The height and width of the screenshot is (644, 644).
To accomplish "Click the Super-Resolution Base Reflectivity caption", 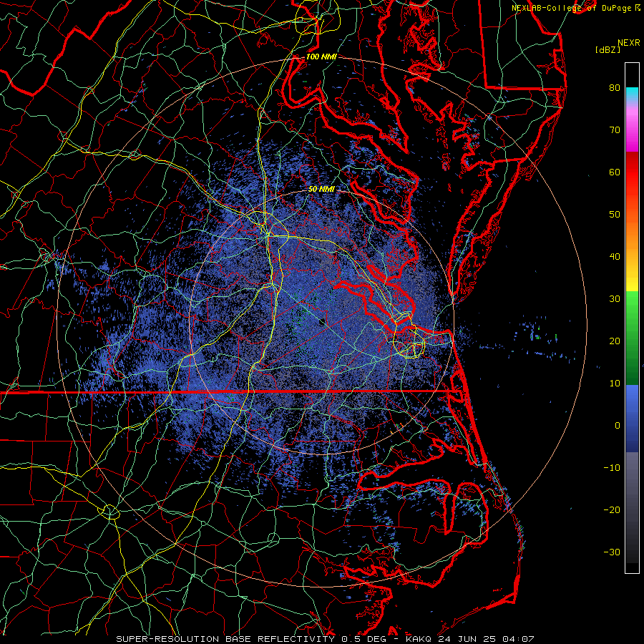I will point(225,639).
